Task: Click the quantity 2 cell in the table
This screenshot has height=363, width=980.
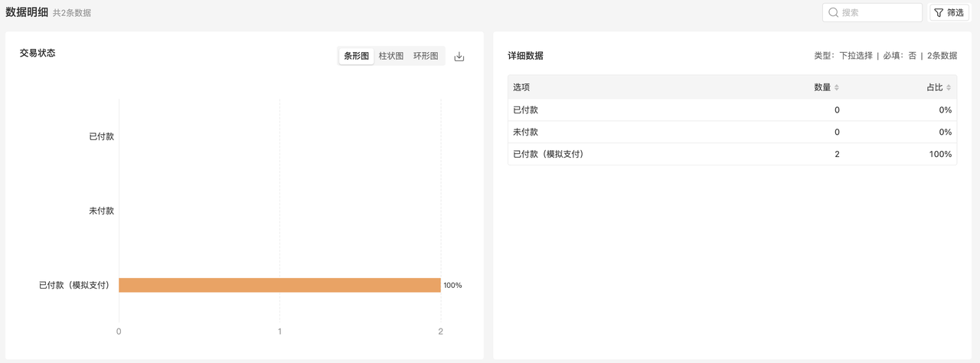Action: point(837,154)
